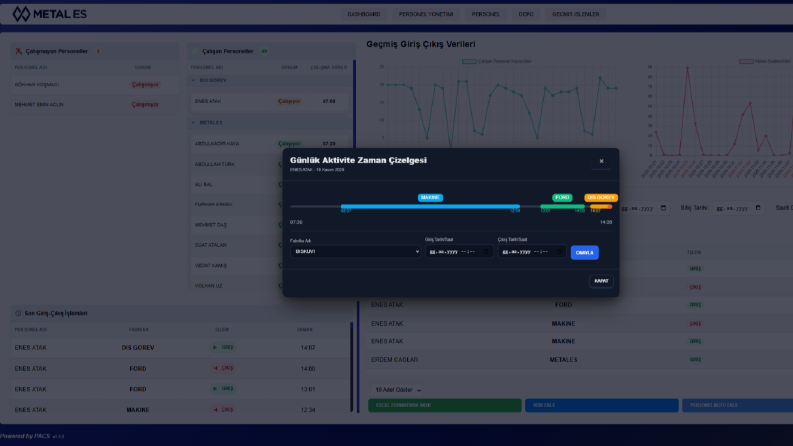Select SUAT ATALAN personnel row

tap(236, 245)
